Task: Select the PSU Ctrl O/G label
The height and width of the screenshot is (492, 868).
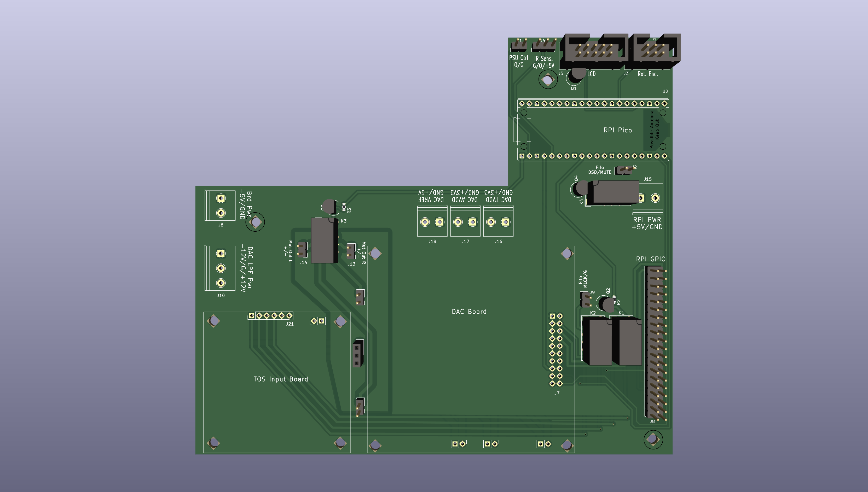Action: click(518, 62)
